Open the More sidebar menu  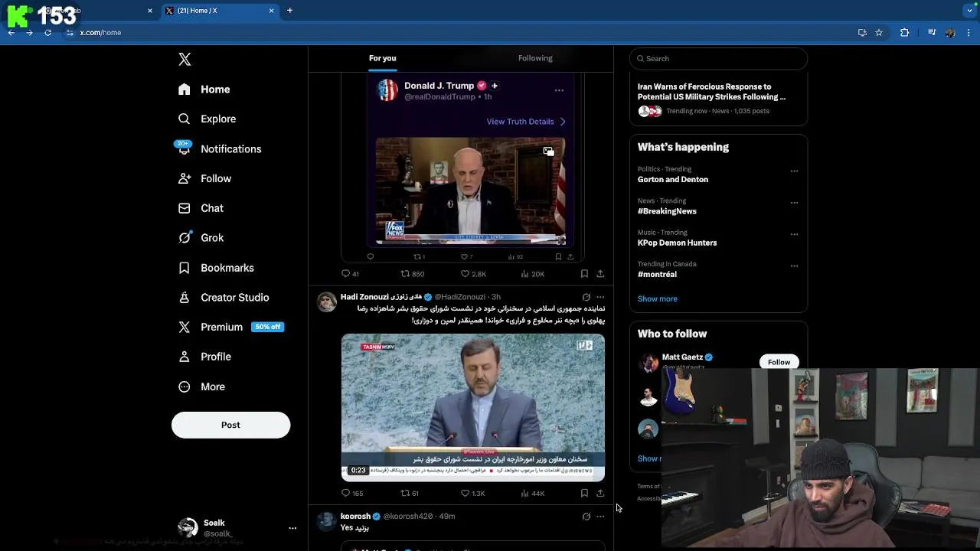tap(201, 387)
